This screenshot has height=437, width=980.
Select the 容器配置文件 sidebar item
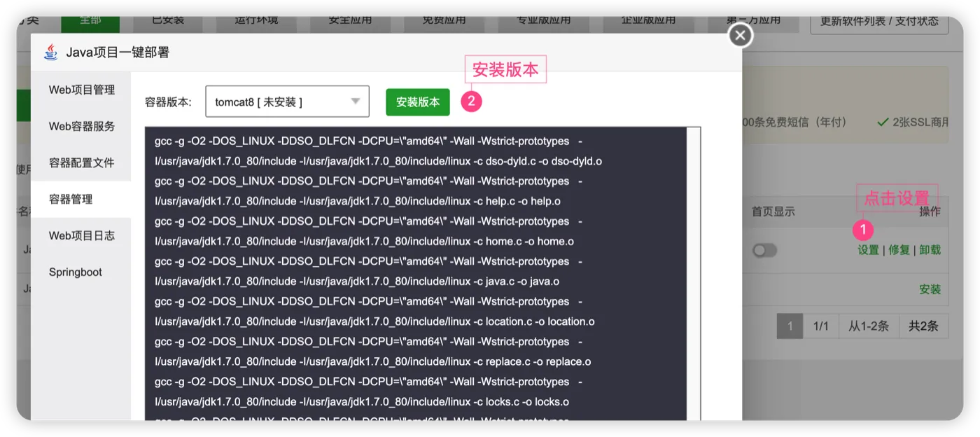tap(81, 162)
